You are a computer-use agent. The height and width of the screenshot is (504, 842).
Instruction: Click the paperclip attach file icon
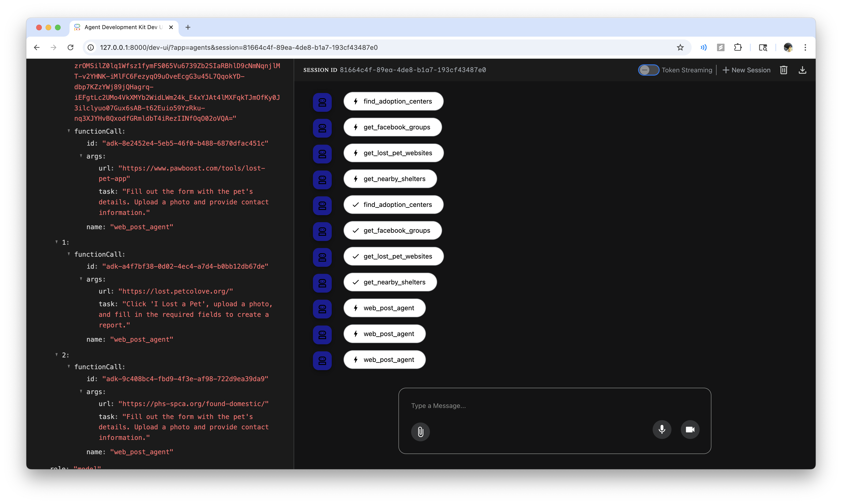click(420, 432)
